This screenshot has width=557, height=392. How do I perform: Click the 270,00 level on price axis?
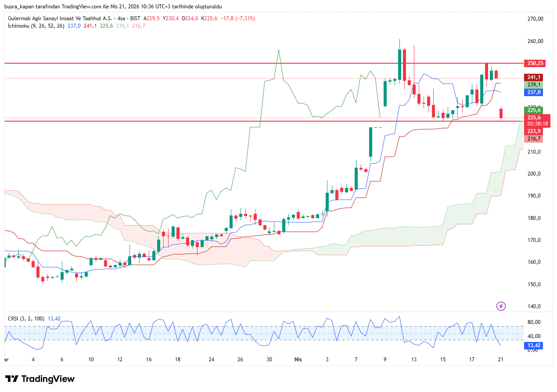[535, 19]
